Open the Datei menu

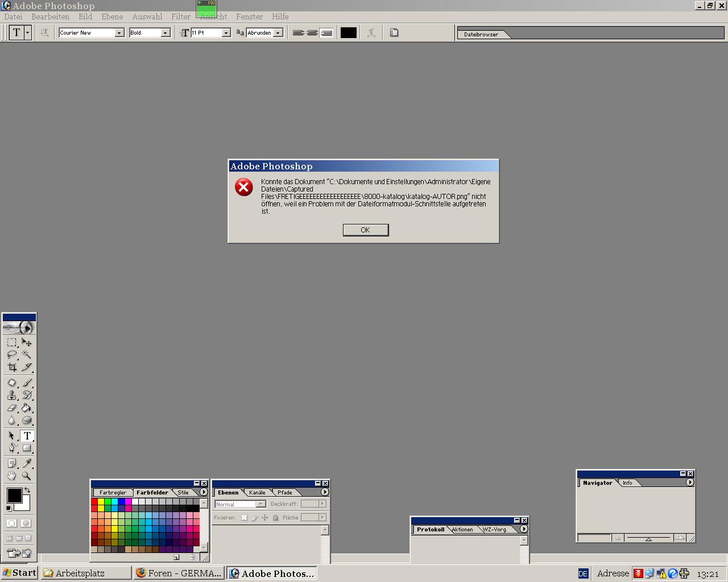pyautogui.click(x=13, y=17)
